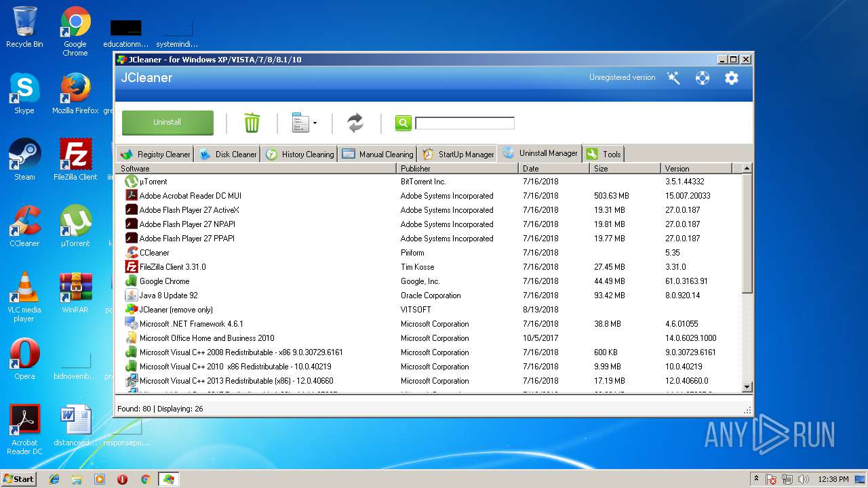The height and width of the screenshot is (488, 868).
Task: Open the Windows Start menu
Action: pyautogui.click(x=19, y=479)
